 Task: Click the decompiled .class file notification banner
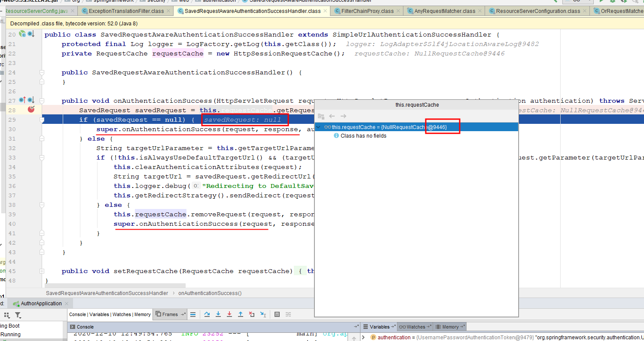coord(325,25)
